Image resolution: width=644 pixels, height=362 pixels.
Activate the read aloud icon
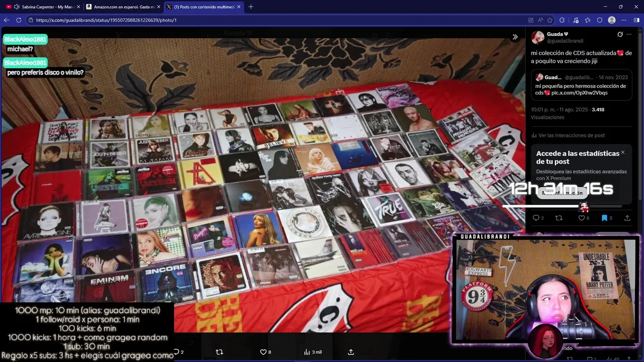tap(540, 20)
